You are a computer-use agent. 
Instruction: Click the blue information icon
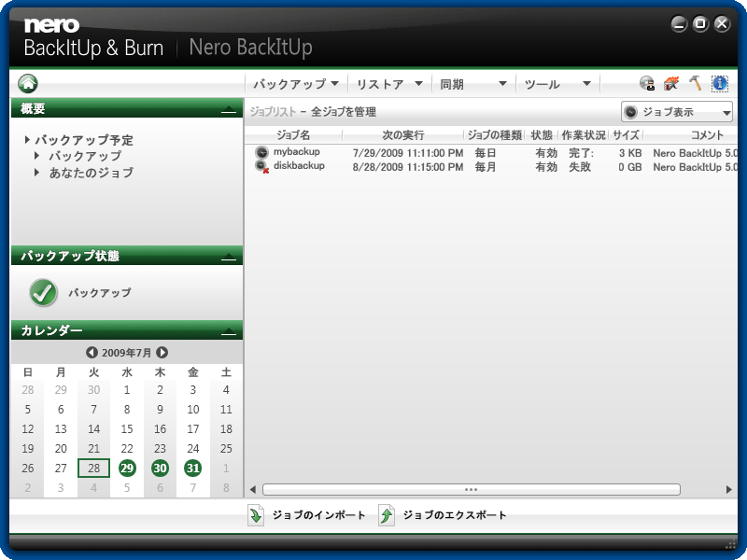pos(719,83)
